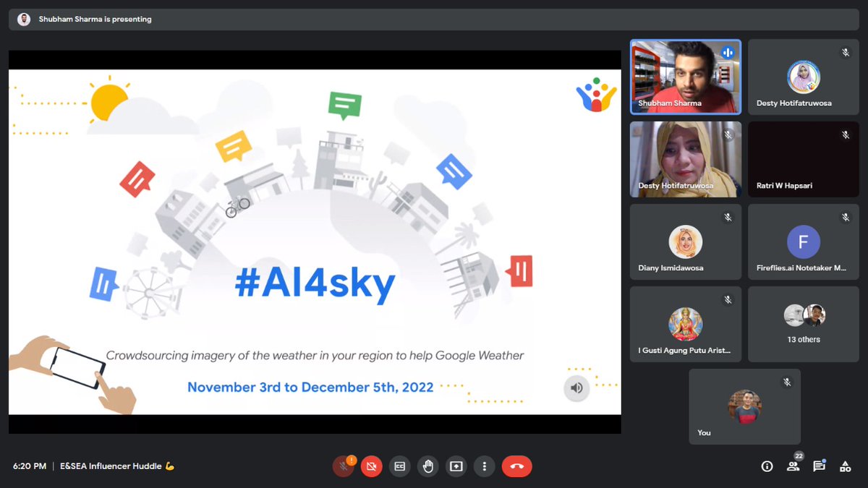Raise your hand

tap(427, 466)
